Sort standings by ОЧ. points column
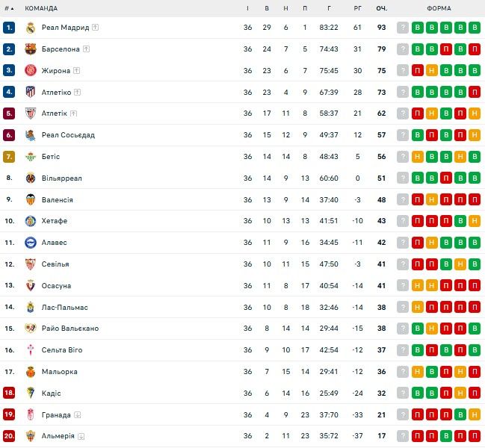Image resolution: width=485 pixels, height=448 pixels. point(381,8)
